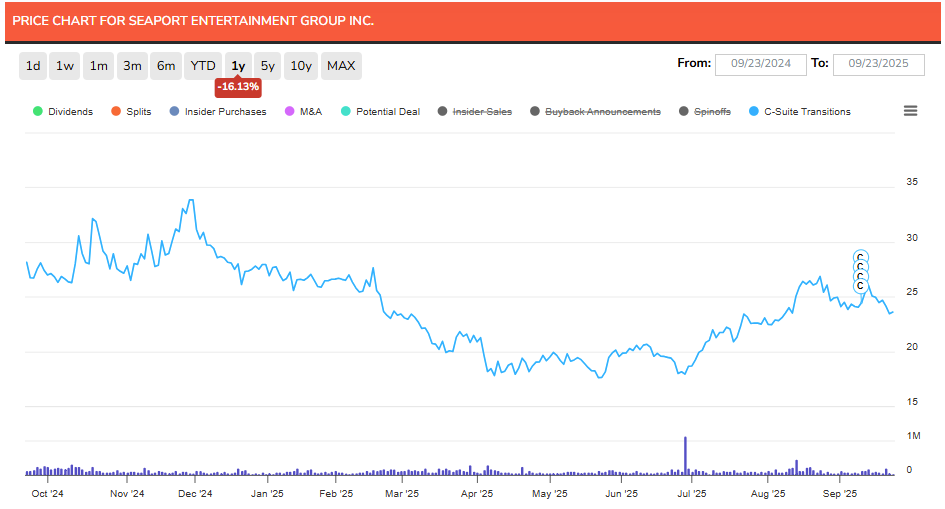The image size is (945, 509).
Task: Toggle the M&A legend series
Action: click(304, 111)
